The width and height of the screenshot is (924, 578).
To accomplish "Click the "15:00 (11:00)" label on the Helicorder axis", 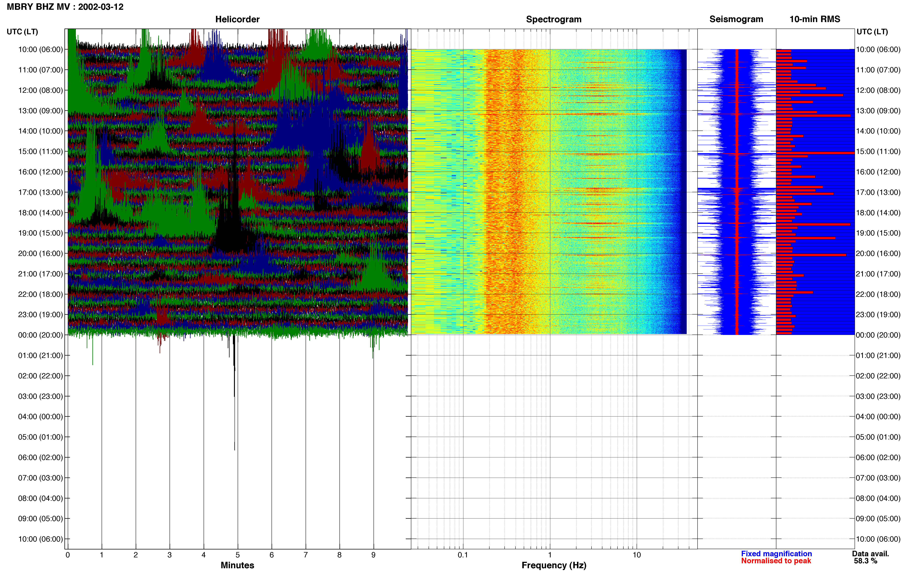I will click(41, 151).
